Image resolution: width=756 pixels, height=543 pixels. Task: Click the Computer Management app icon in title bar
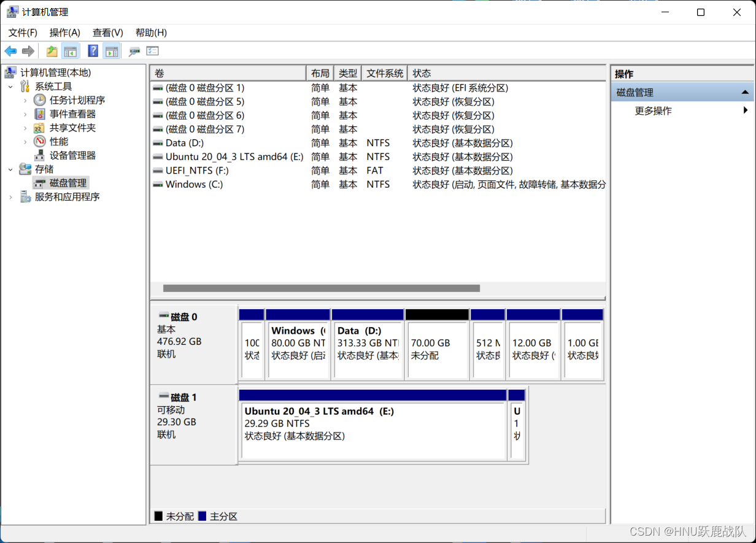(x=12, y=12)
